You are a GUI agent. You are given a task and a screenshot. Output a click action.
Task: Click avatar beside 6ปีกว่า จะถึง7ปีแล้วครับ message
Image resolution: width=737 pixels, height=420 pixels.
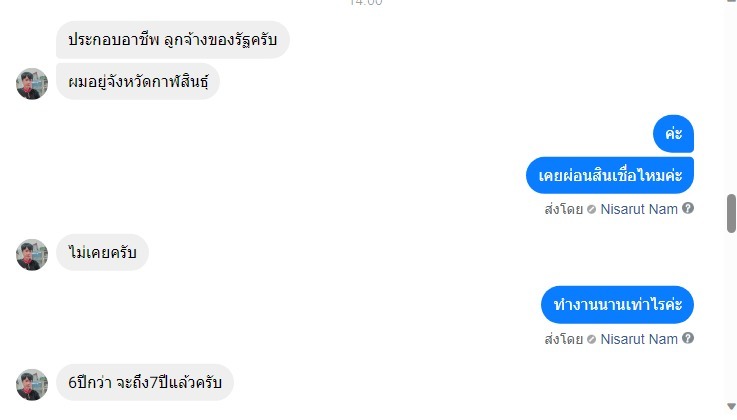pyautogui.click(x=32, y=384)
